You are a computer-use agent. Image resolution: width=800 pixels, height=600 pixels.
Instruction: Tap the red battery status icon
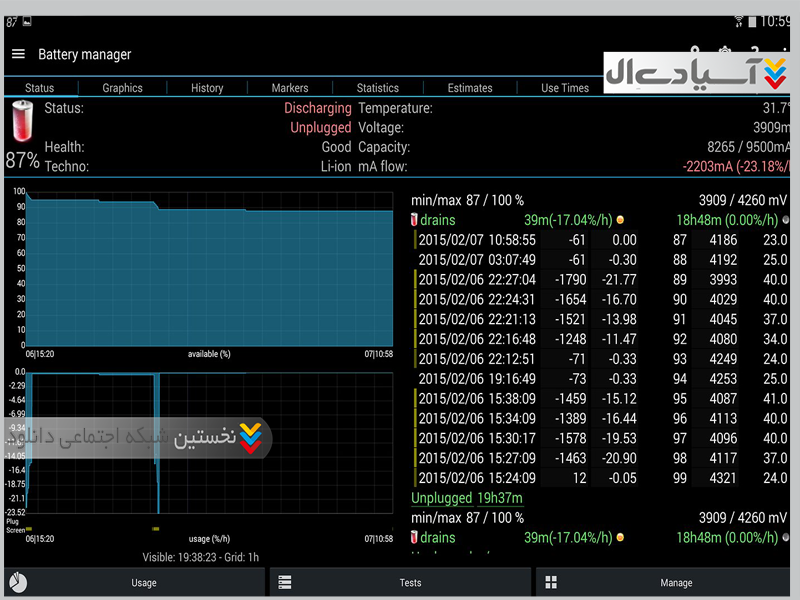21,121
